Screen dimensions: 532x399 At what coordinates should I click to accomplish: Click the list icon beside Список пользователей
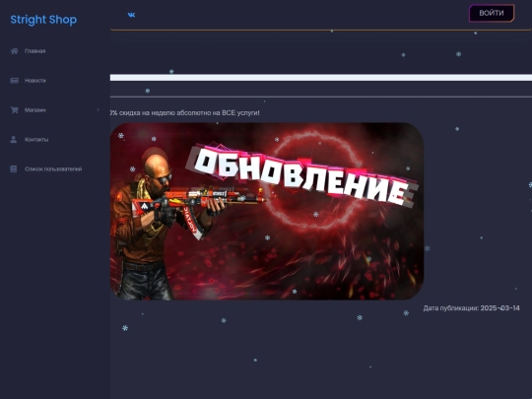pos(14,169)
